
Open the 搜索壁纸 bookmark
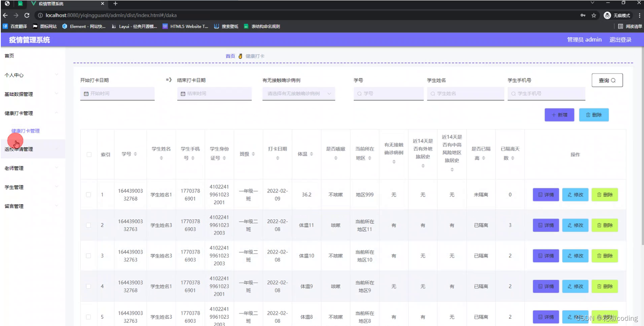pyautogui.click(x=226, y=26)
